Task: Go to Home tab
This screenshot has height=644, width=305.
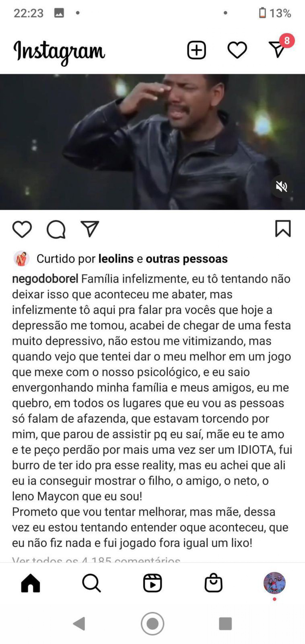Action: (30, 583)
